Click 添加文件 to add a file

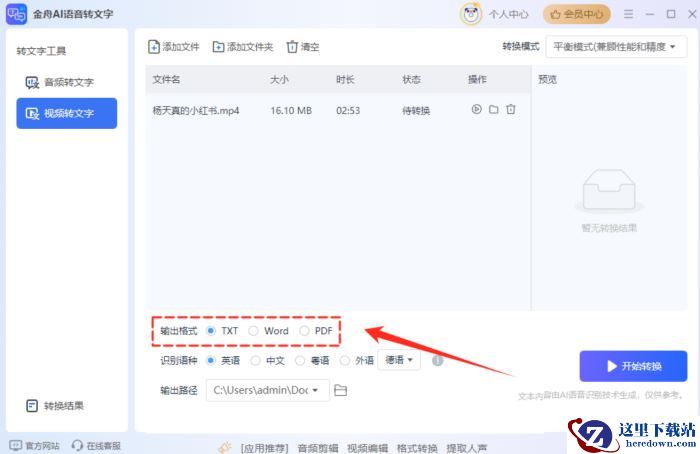[174, 46]
